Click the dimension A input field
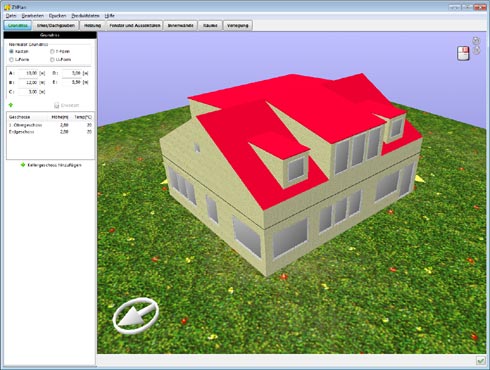Viewport: 490px width, 370px height. [28, 73]
